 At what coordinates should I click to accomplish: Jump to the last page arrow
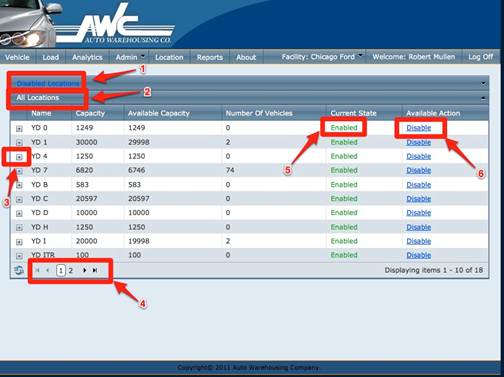coord(95,270)
